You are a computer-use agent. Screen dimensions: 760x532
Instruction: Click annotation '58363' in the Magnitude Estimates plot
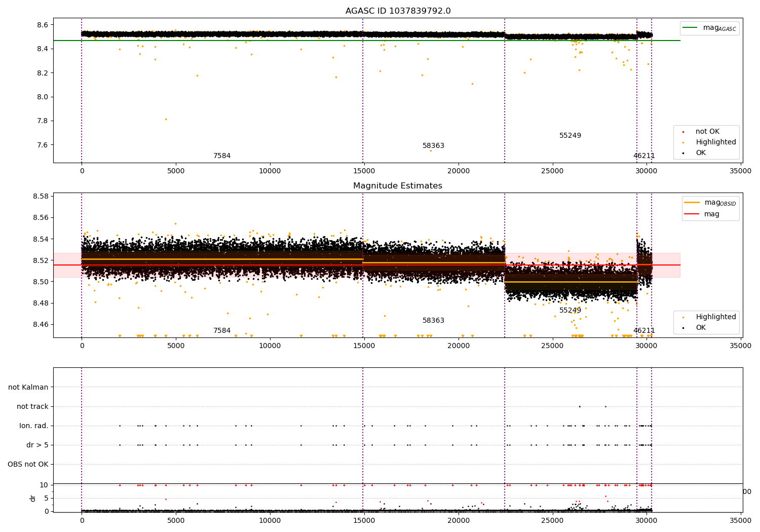point(433,321)
